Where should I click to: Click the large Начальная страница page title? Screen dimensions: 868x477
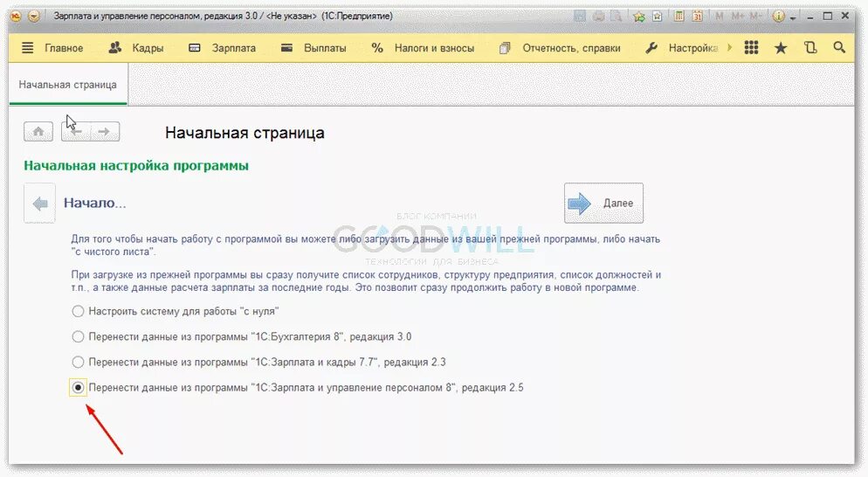tap(245, 133)
